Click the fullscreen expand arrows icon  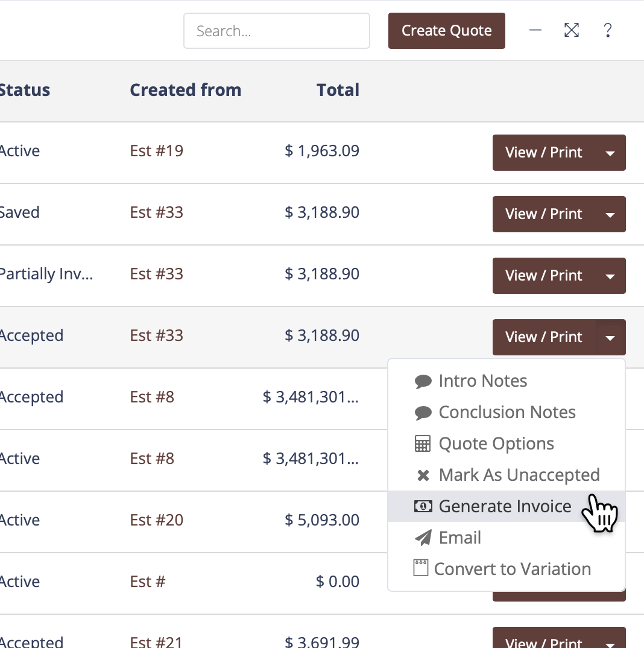click(x=572, y=30)
